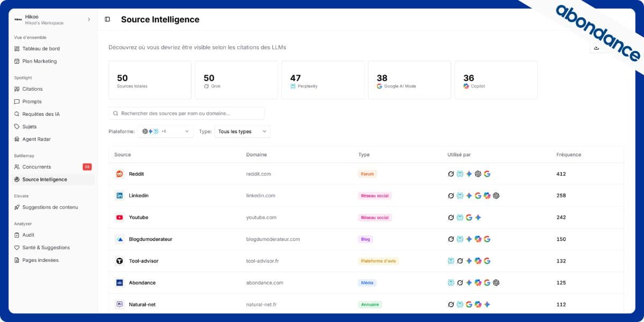The width and height of the screenshot is (644, 322).
Task: Click the Hikoo workspace logo
Action: point(18,19)
